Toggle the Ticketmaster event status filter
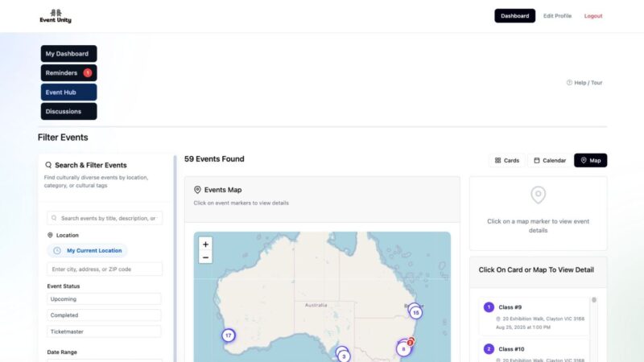Viewport: 644px width, 362px height. point(104,331)
